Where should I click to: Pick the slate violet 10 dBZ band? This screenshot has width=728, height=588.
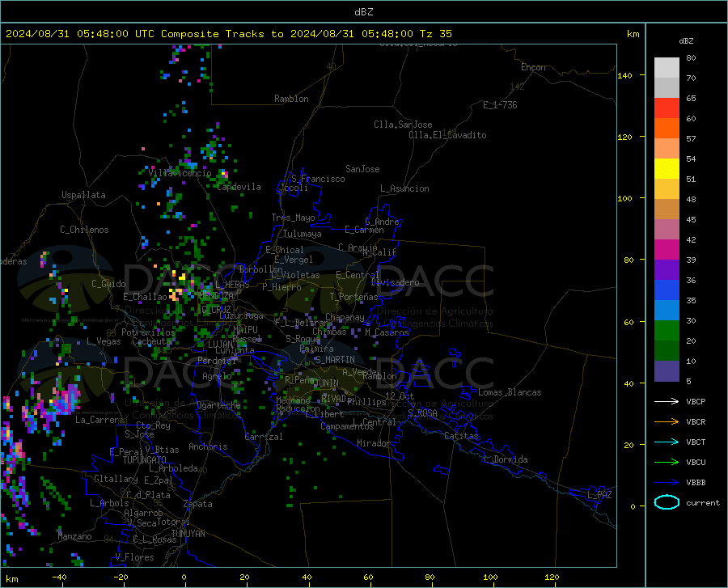667,370
